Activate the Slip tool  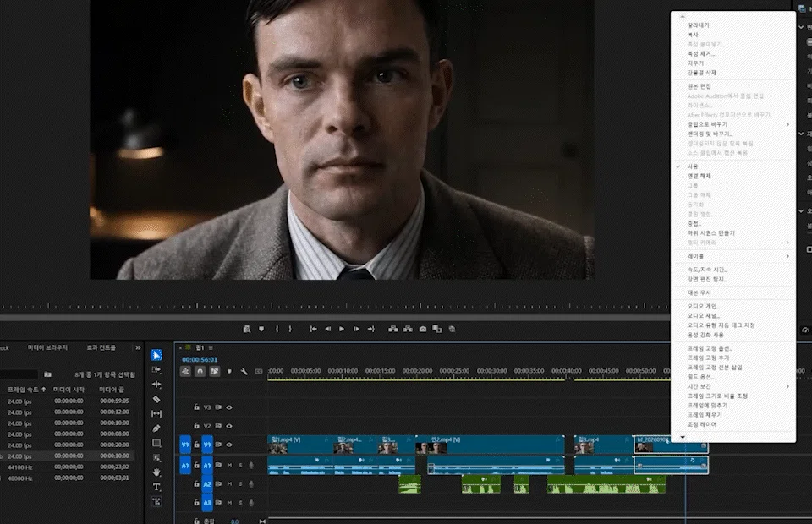[x=156, y=414]
